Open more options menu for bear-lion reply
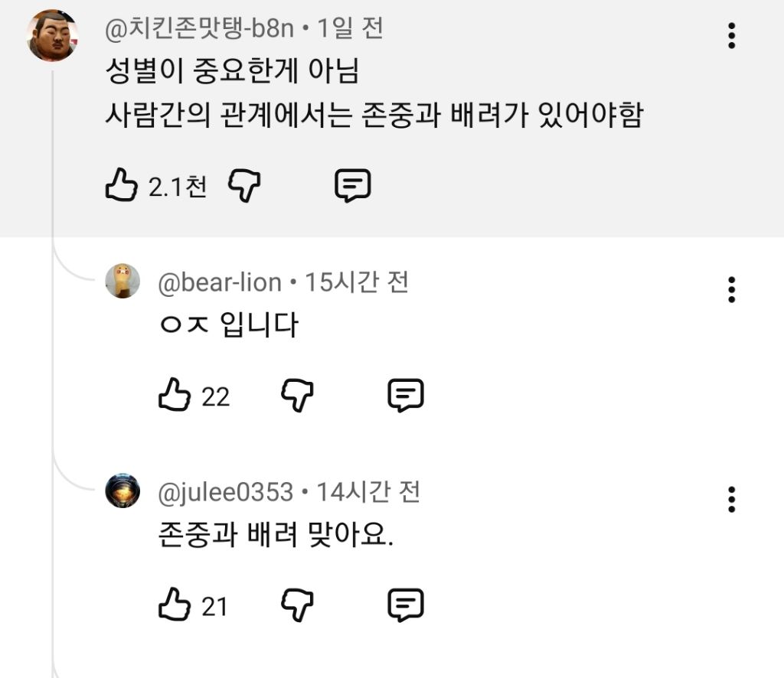The width and height of the screenshot is (784, 678). (x=732, y=290)
